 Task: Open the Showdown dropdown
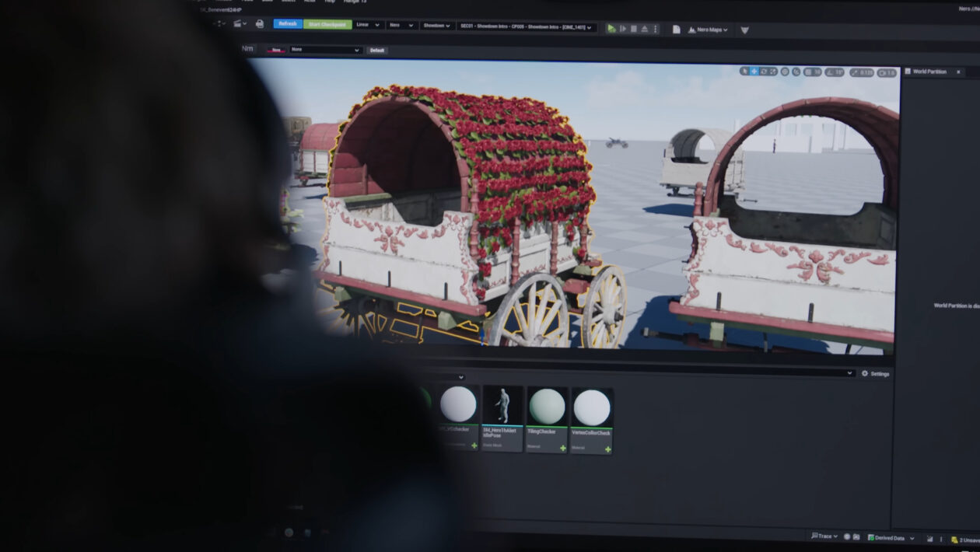437,26
